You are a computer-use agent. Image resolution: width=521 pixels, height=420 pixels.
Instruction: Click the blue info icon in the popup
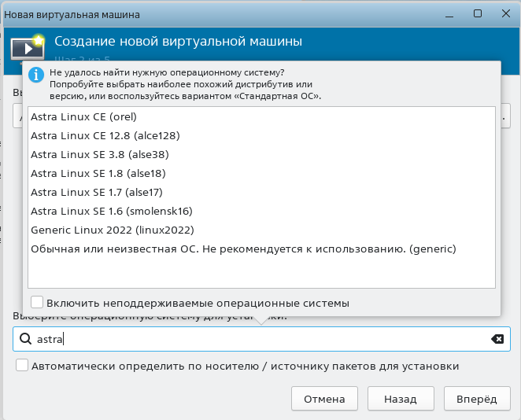[35, 75]
